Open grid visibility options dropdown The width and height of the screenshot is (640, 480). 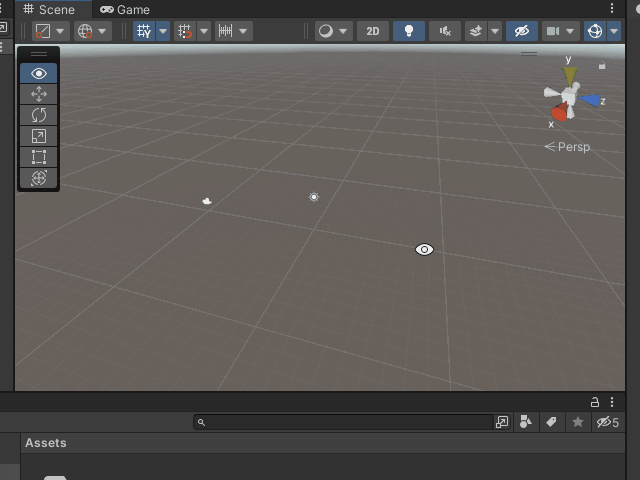(x=163, y=31)
